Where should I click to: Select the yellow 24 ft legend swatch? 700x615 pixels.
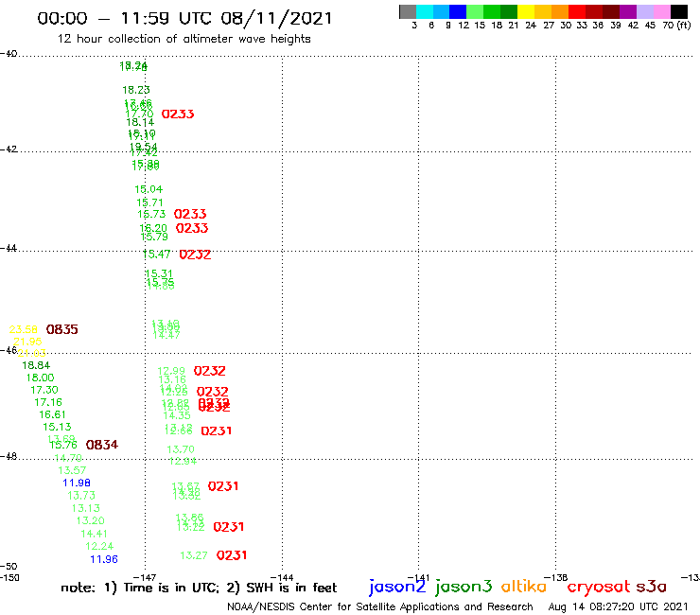coord(526,11)
